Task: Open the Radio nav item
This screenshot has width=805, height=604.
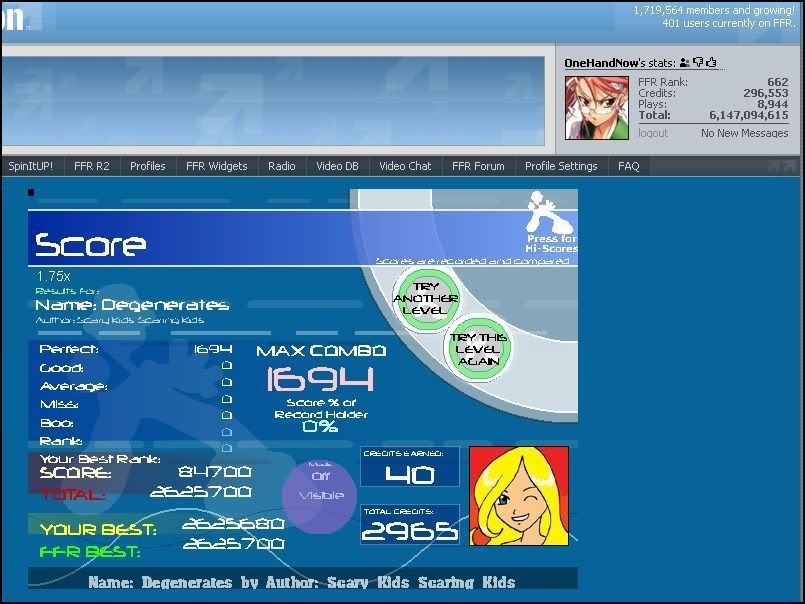Action: point(282,166)
